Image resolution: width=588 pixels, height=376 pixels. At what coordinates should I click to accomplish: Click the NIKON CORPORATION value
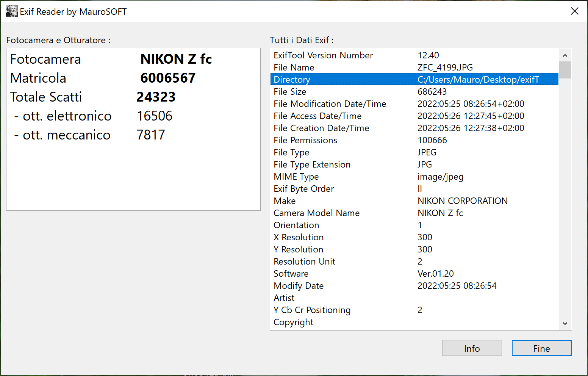(x=463, y=201)
